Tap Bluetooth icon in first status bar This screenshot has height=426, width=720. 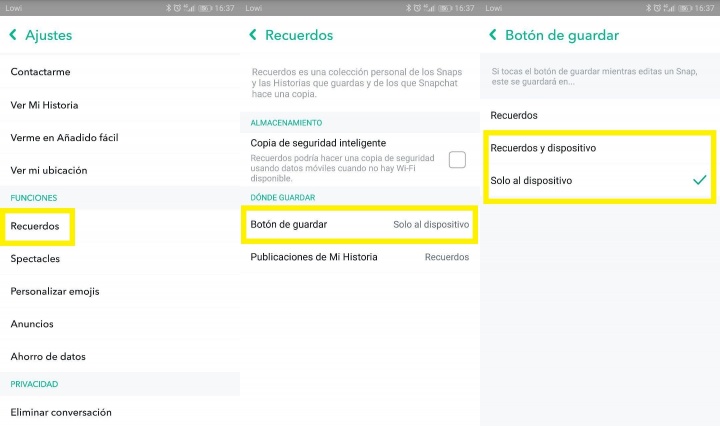(x=169, y=8)
